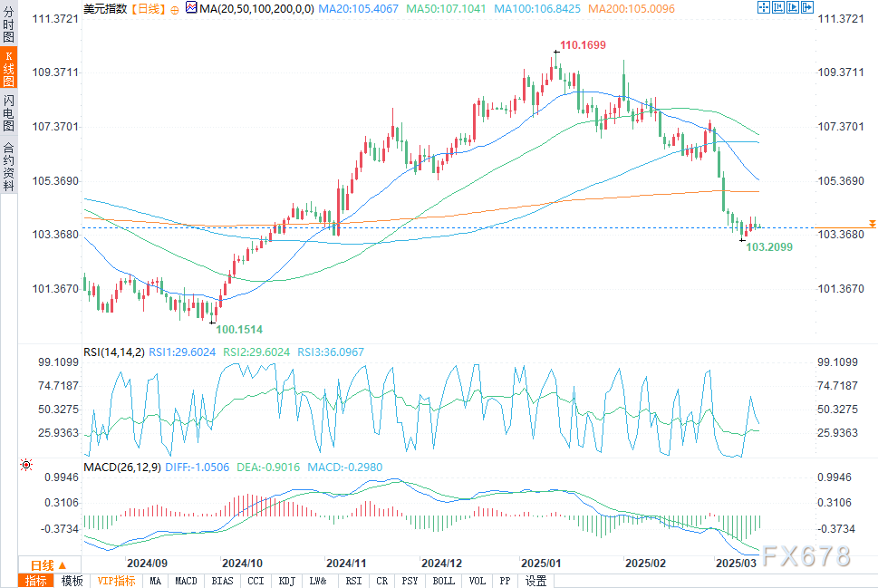Open the 设置 settings button
878x588 pixels.
tap(536, 581)
